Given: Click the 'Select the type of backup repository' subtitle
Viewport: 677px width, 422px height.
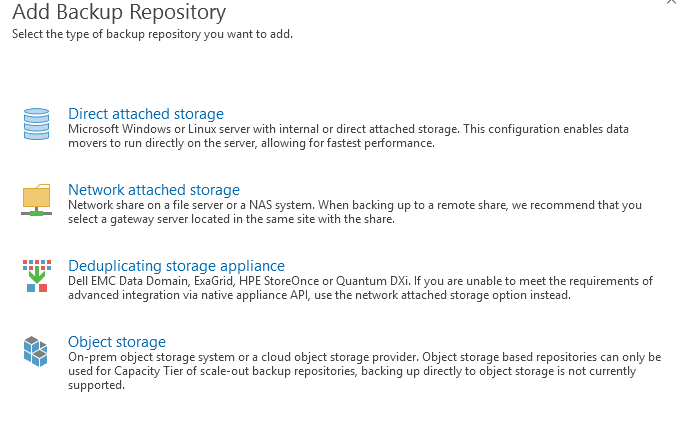Looking at the screenshot, I should [152, 34].
